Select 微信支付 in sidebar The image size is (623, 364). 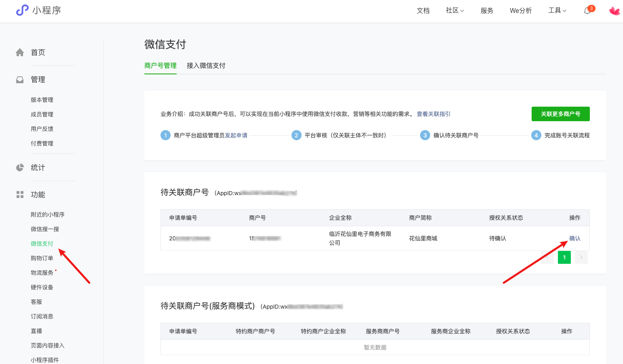pyautogui.click(x=42, y=244)
